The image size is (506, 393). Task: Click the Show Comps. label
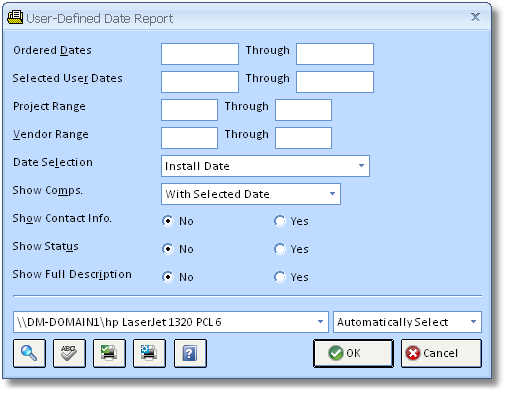(48, 190)
